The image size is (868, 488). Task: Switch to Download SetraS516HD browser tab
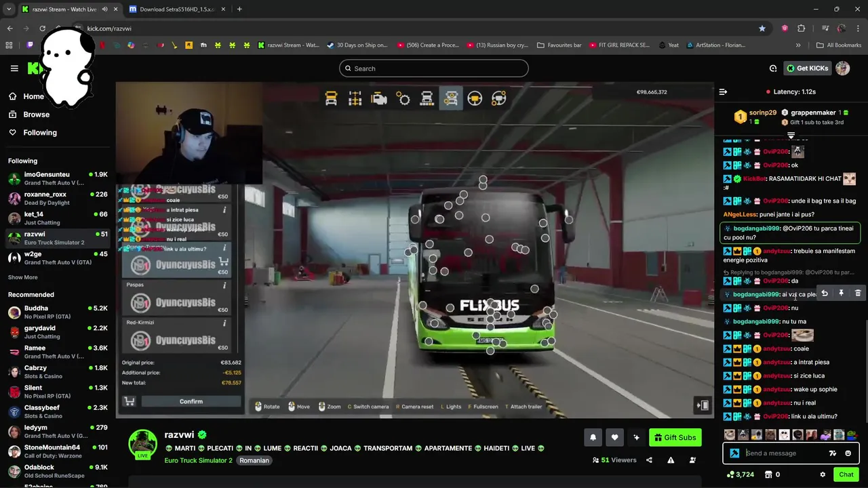pyautogui.click(x=178, y=9)
